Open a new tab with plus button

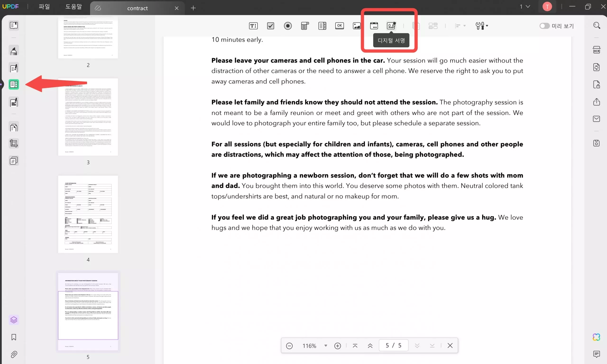(x=193, y=8)
